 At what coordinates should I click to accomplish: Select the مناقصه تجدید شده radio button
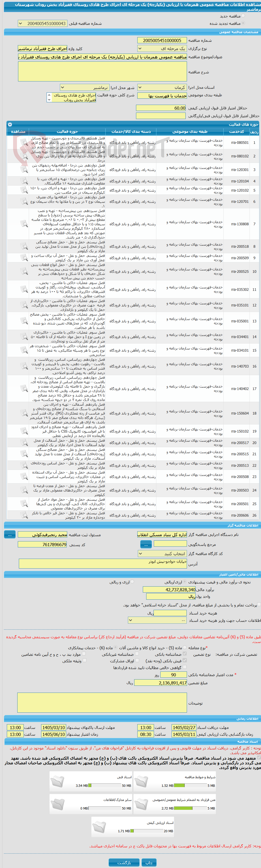pos(243,23)
